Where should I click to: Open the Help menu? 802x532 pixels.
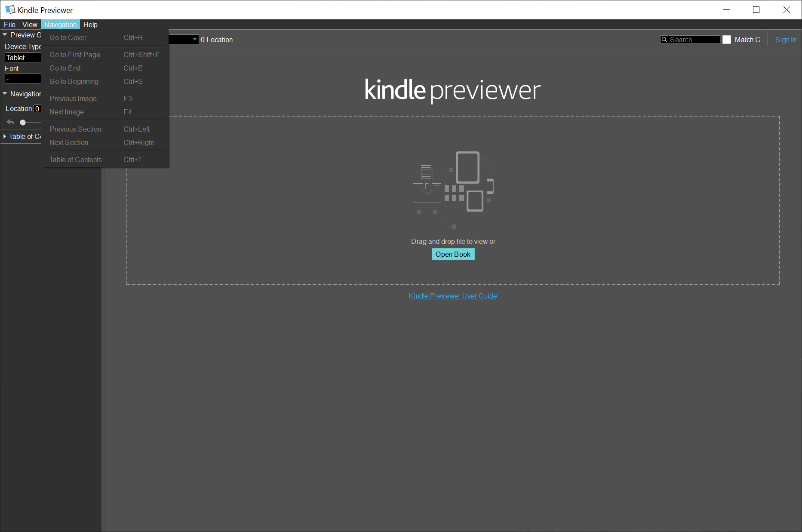90,25
